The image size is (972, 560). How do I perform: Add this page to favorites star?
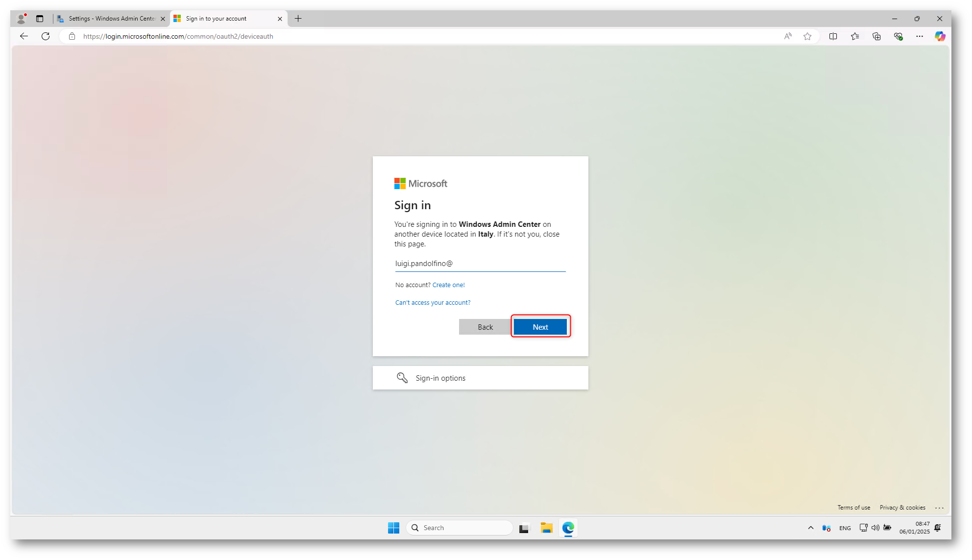pyautogui.click(x=807, y=36)
